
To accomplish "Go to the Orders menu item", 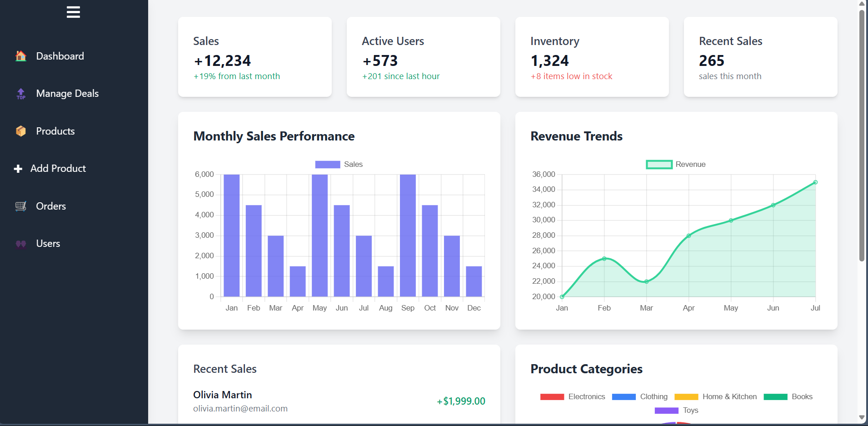I will click(51, 206).
